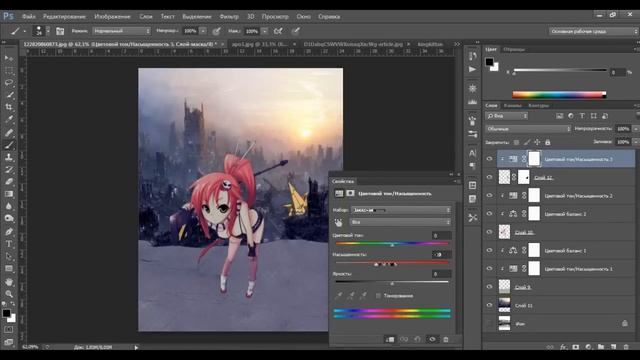640x360 pixels.
Task: Open the preset dropdown in Properties panel
Action: (400, 210)
